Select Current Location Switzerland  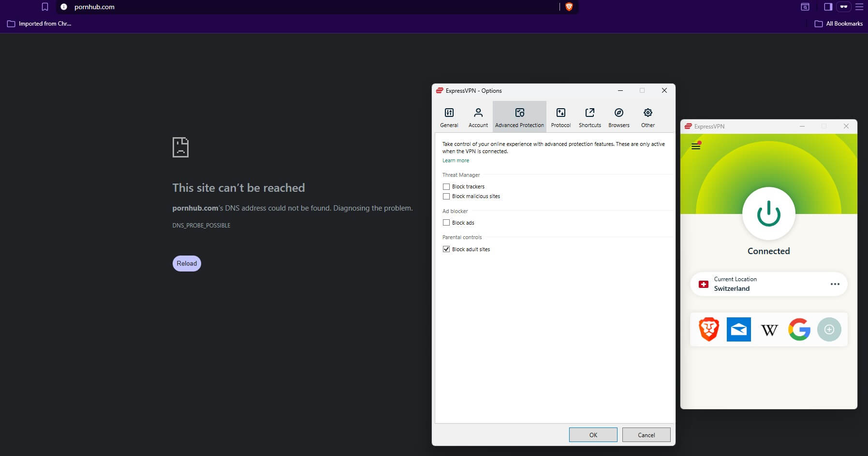(769, 284)
